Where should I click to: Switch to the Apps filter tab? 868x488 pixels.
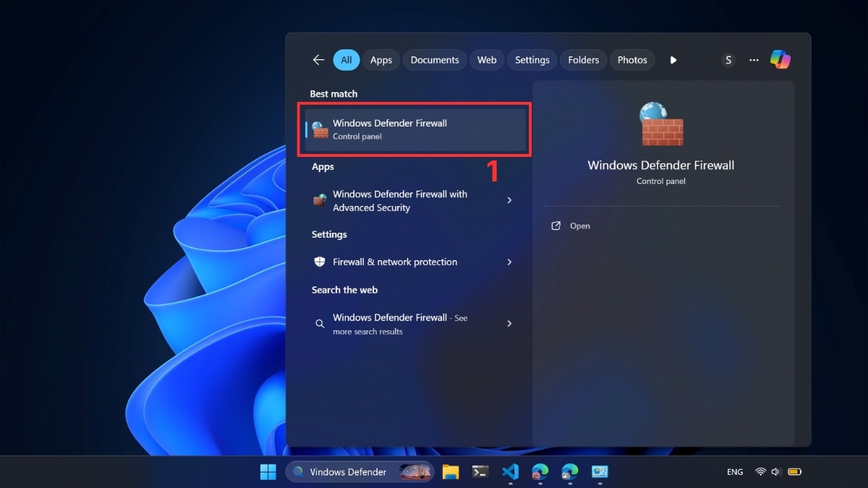381,60
